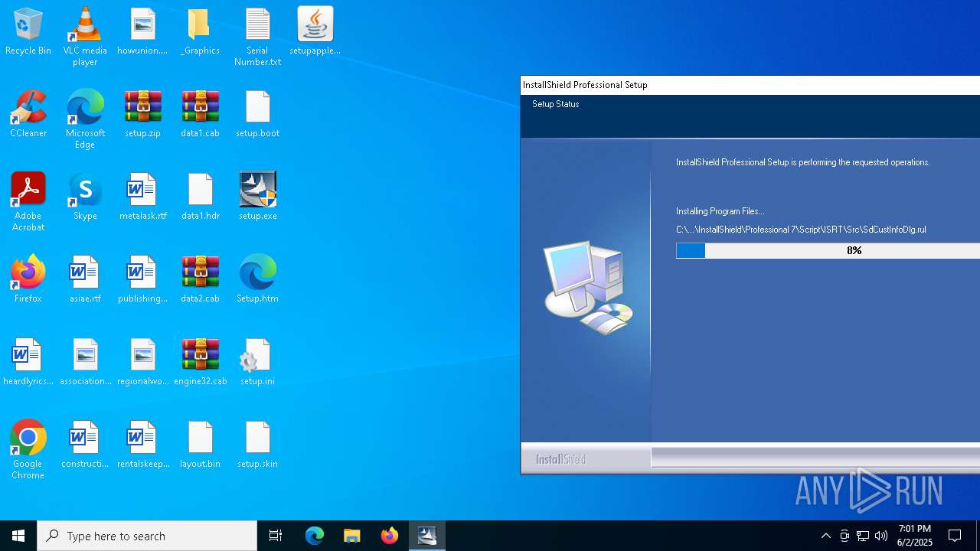Open the Recycle Bin desktop icon

pyautogui.click(x=28, y=32)
